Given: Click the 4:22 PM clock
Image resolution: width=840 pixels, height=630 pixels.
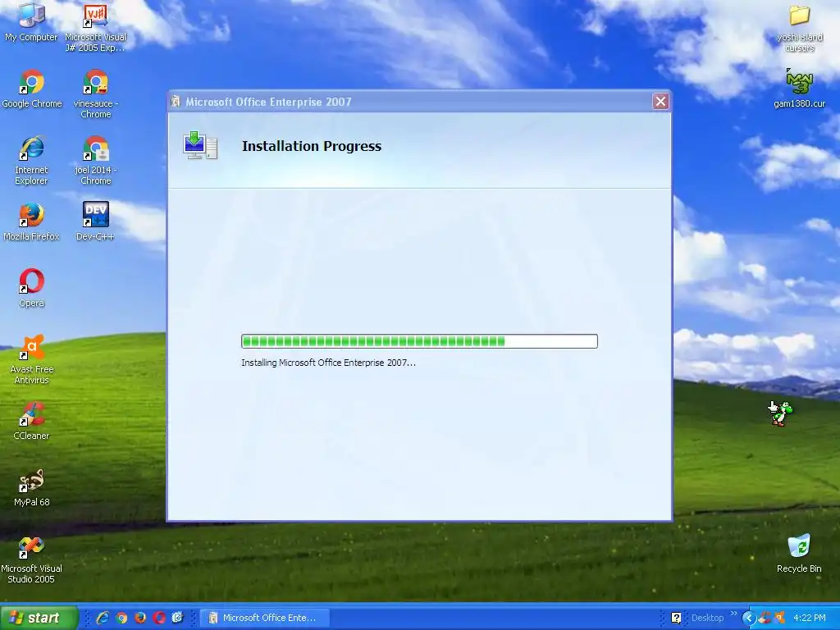Looking at the screenshot, I should pos(810,618).
